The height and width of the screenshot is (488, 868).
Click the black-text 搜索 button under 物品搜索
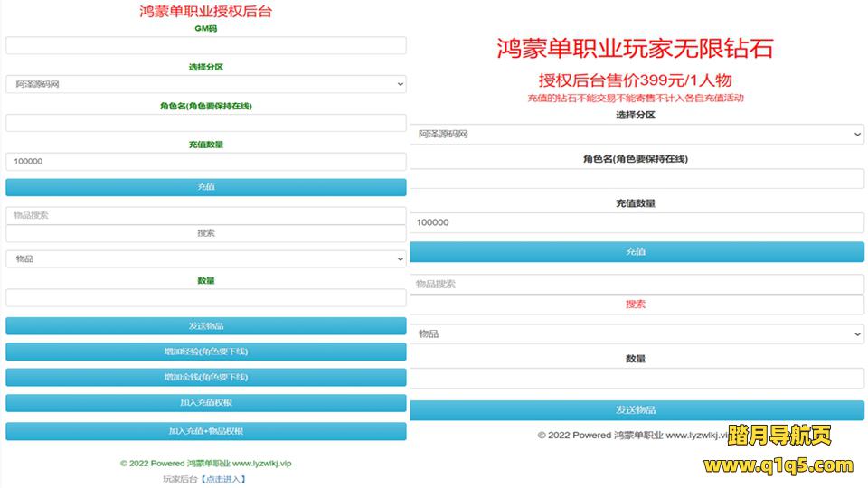click(205, 233)
